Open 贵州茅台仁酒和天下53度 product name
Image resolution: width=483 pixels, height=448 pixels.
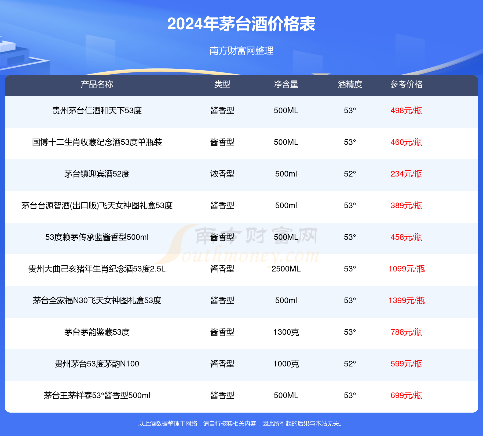click(97, 111)
